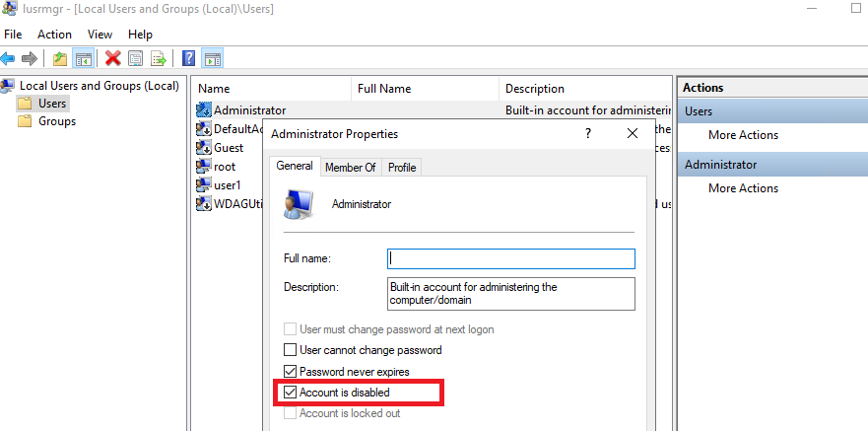Uncheck Password never expires
Viewport: 868px width, 431px height.
pos(290,371)
